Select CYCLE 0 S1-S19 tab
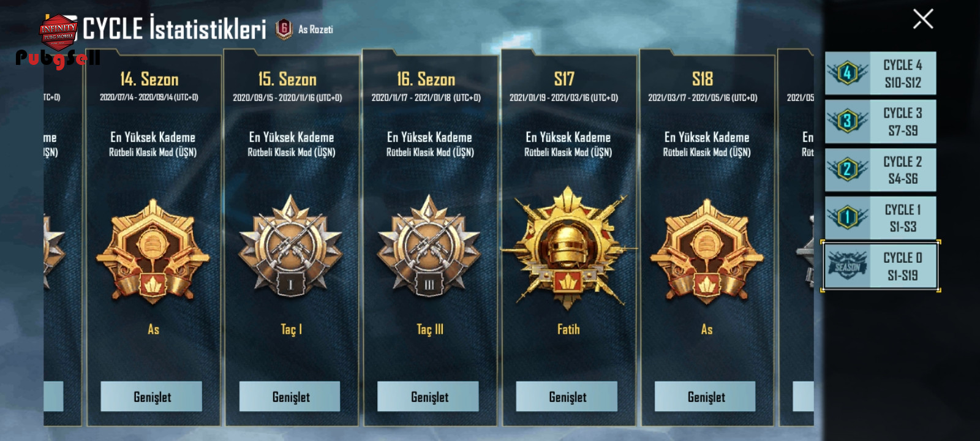The image size is (980, 441). tap(880, 266)
